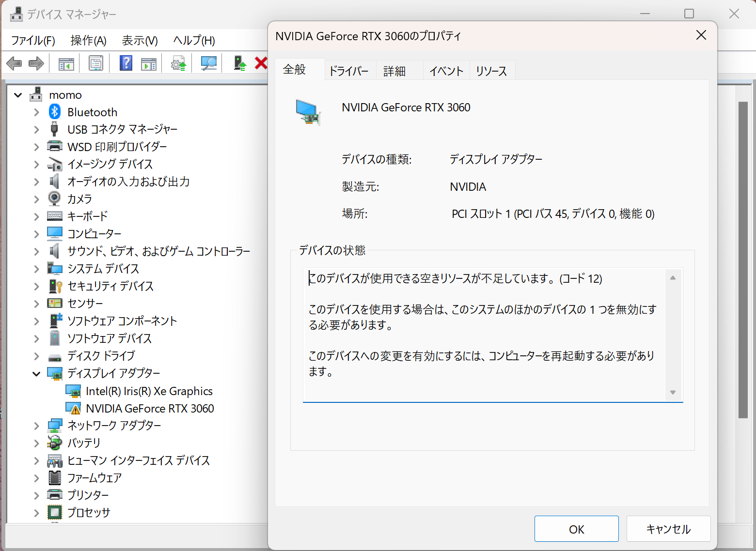Click the Update driver gear icon
This screenshot has height=551, width=756.
(178, 63)
